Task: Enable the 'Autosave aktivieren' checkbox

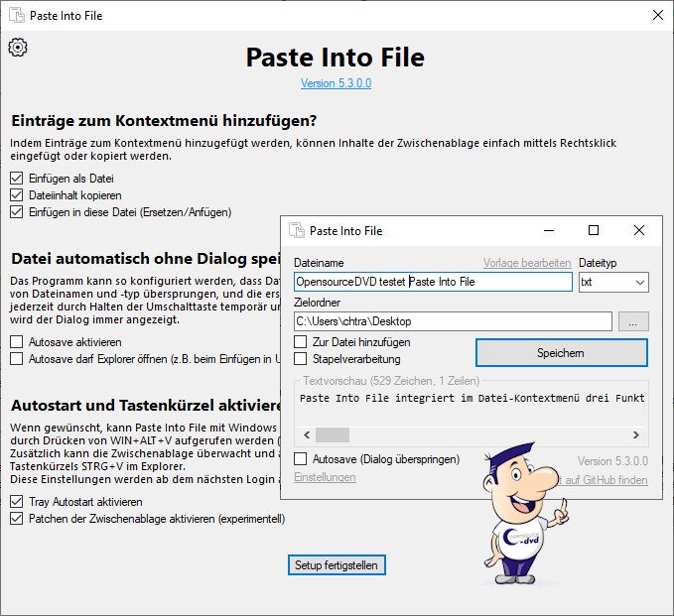Action: pyautogui.click(x=16, y=341)
